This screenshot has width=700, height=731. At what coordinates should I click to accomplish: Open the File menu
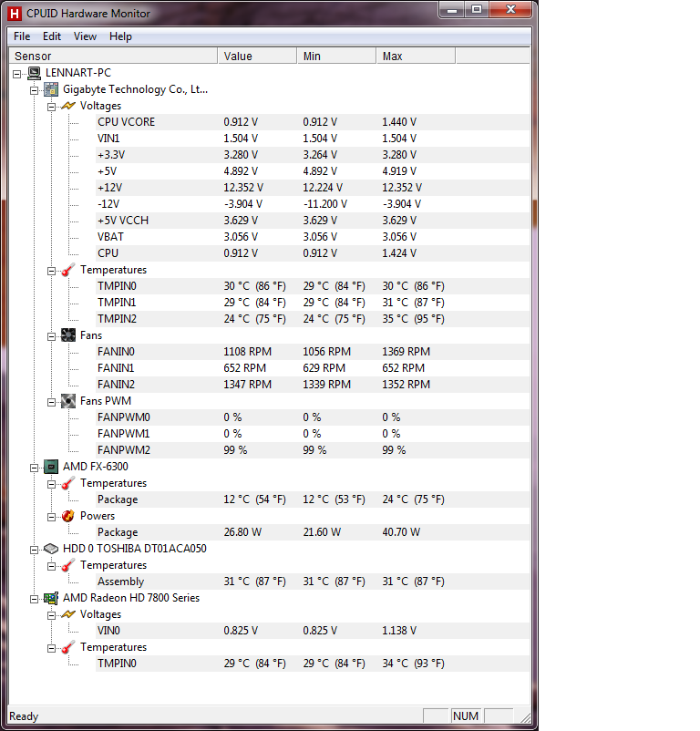[22, 36]
